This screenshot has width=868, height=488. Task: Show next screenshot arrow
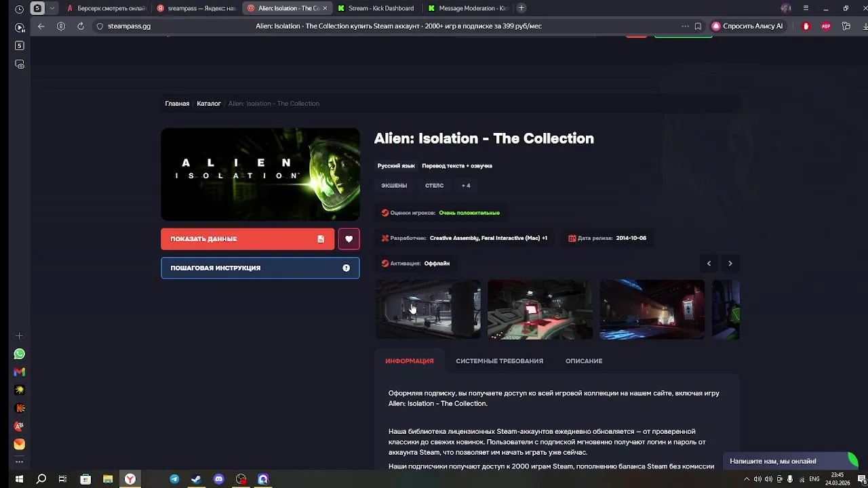[730, 263]
